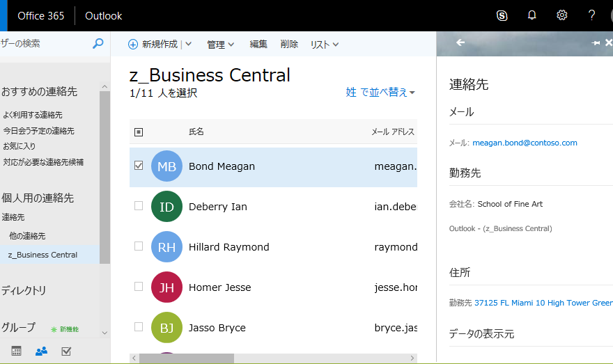Select 連絡先 under 個人用の連絡先
The image size is (613, 364).
(13, 217)
